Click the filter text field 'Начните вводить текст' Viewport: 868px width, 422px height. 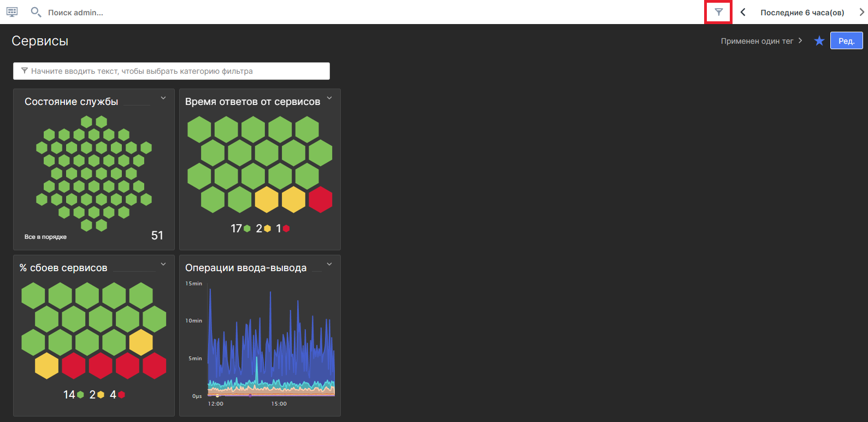pyautogui.click(x=172, y=71)
